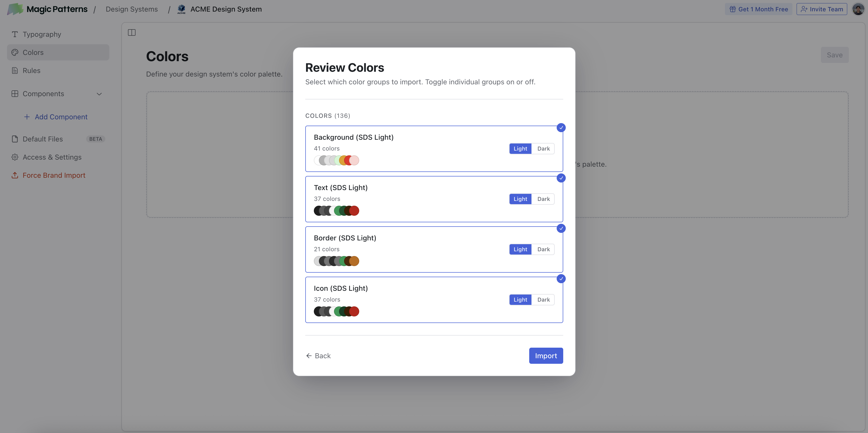
Task: Deselect the Background (SDS Light) group checkmark
Action: [x=561, y=128]
